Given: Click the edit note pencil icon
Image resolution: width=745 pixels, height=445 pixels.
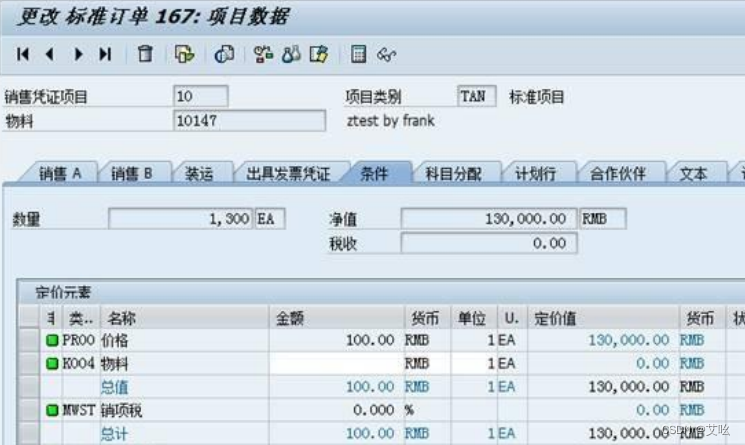Looking at the screenshot, I should 319,54.
